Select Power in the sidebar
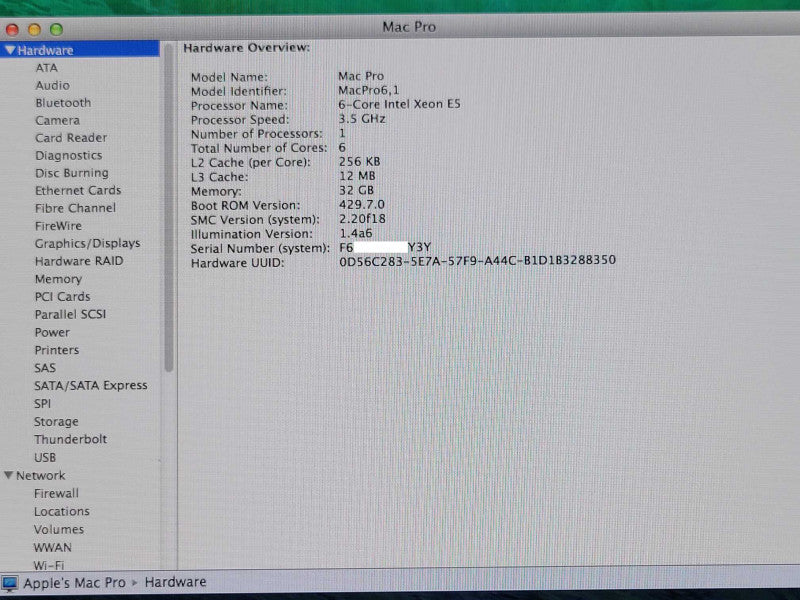 pos(52,332)
